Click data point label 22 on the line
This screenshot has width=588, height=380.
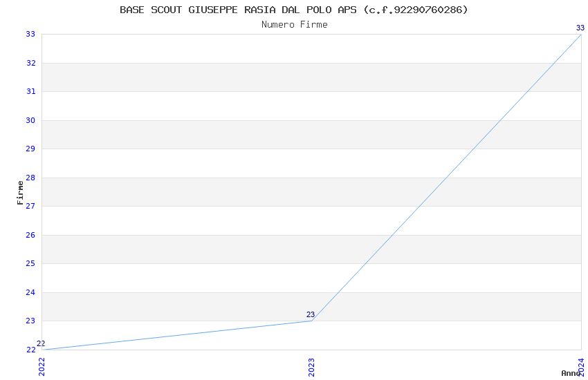41,343
